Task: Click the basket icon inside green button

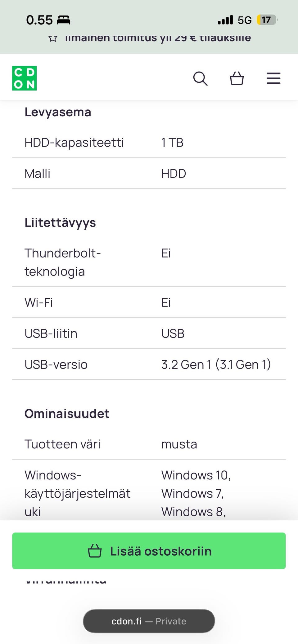Action: pyautogui.click(x=95, y=551)
